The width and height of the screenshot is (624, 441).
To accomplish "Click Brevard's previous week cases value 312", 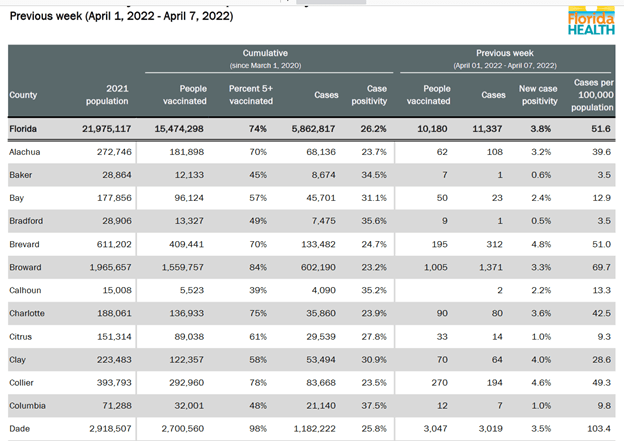I will pos(494,245).
